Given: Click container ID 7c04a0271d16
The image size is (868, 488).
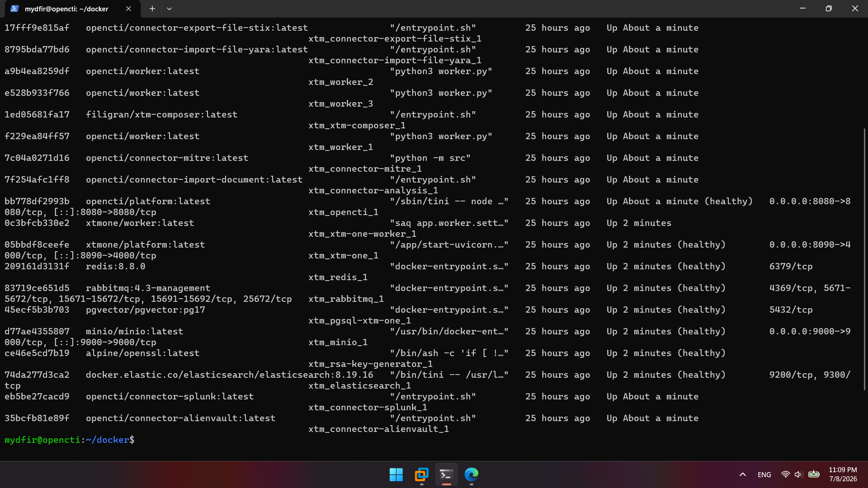Looking at the screenshot, I should click(x=37, y=158).
